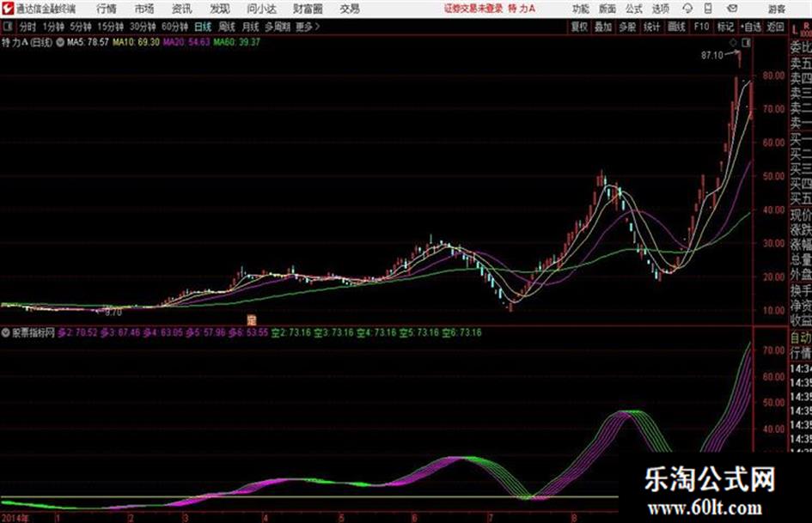Click the 特力A (日线) chart title

[x=27, y=42]
